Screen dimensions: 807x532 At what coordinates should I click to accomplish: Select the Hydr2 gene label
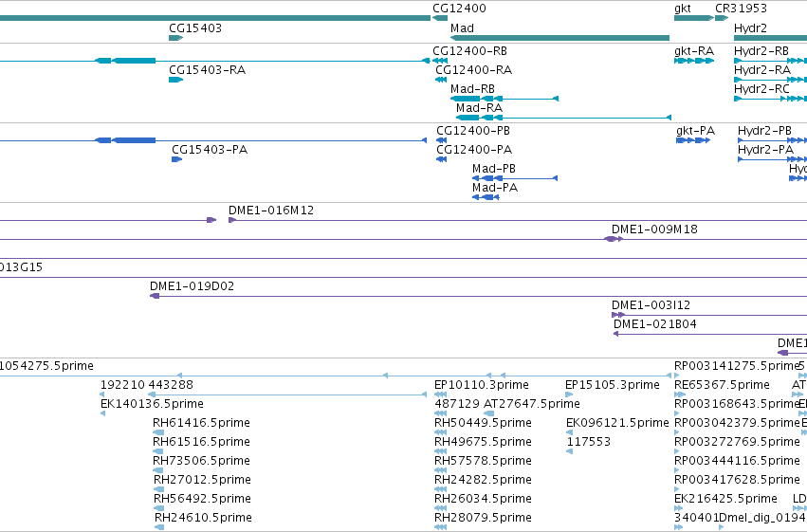coord(750,28)
